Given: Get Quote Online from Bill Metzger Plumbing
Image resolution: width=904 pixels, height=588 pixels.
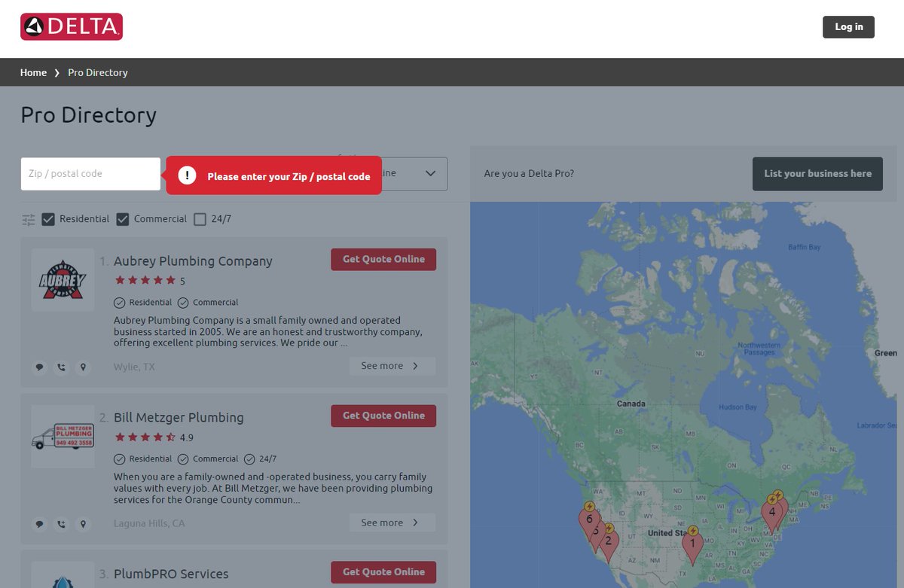Looking at the screenshot, I should click(x=383, y=416).
